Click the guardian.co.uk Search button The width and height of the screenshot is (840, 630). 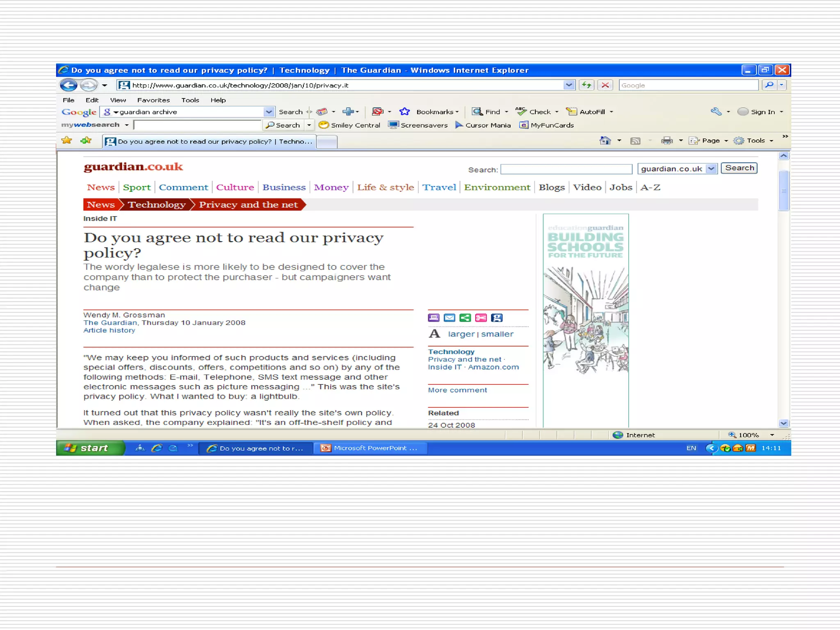739,168
